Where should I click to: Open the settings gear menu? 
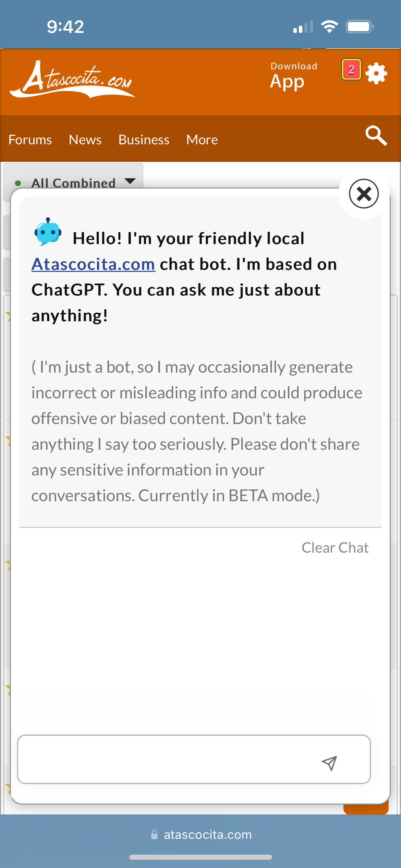coord(376,73)
